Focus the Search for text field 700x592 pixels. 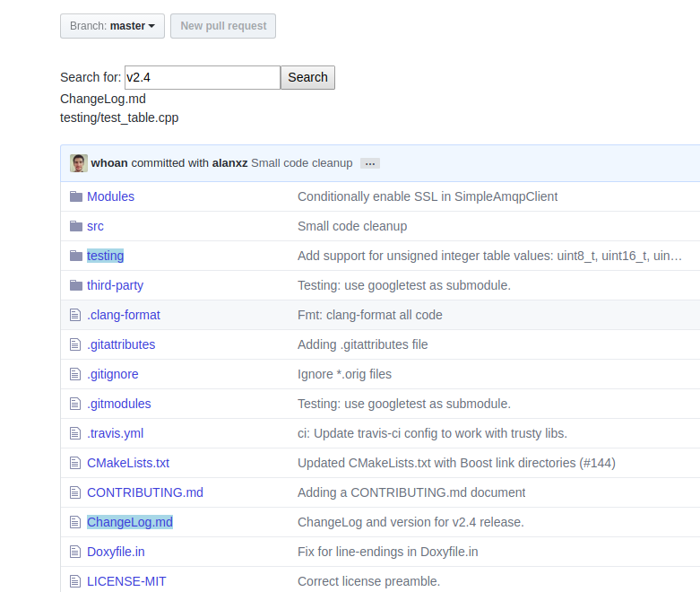[202, 77]
